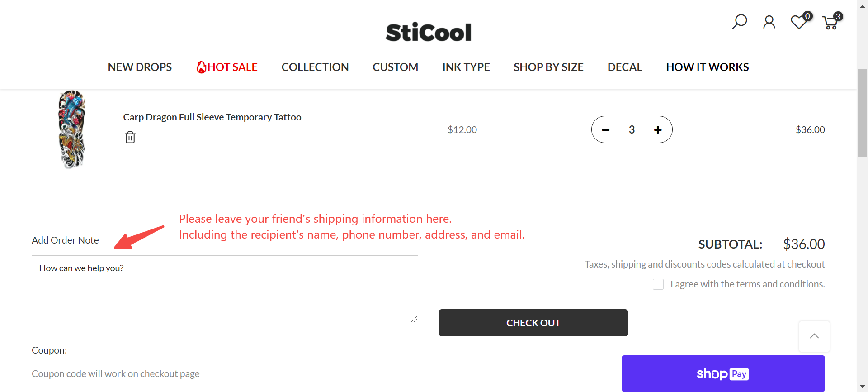Pay with the Shop Pay button

pyautogui.click(x=723, y=373)
